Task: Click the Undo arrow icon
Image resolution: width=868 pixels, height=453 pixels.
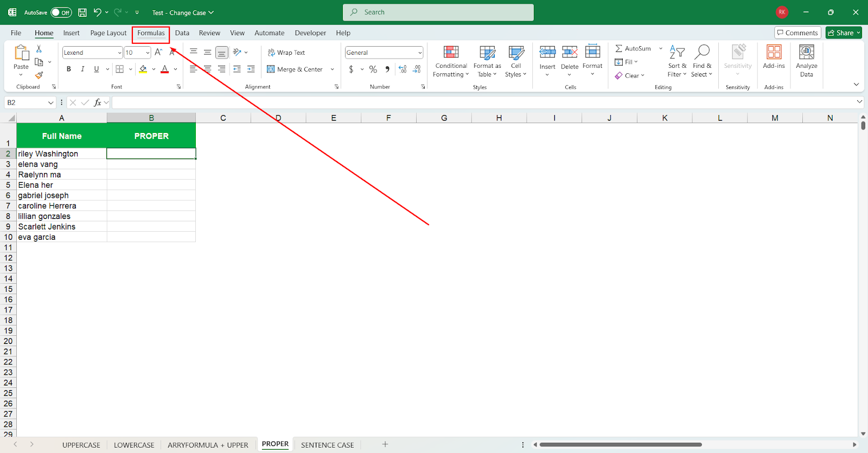Action: 97,12
